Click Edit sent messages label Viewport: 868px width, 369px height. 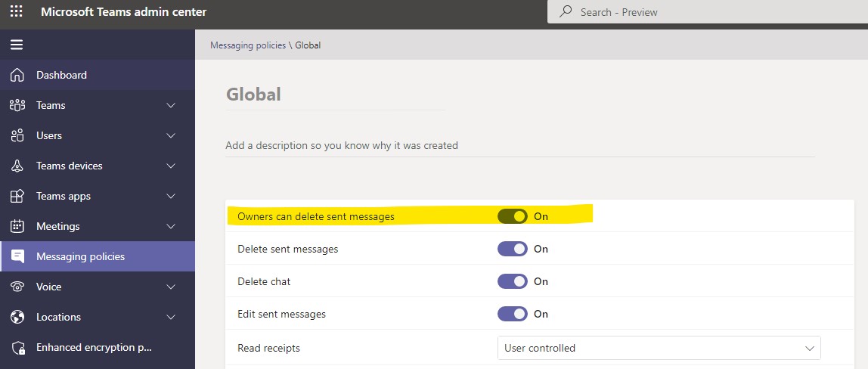[281, 314]
